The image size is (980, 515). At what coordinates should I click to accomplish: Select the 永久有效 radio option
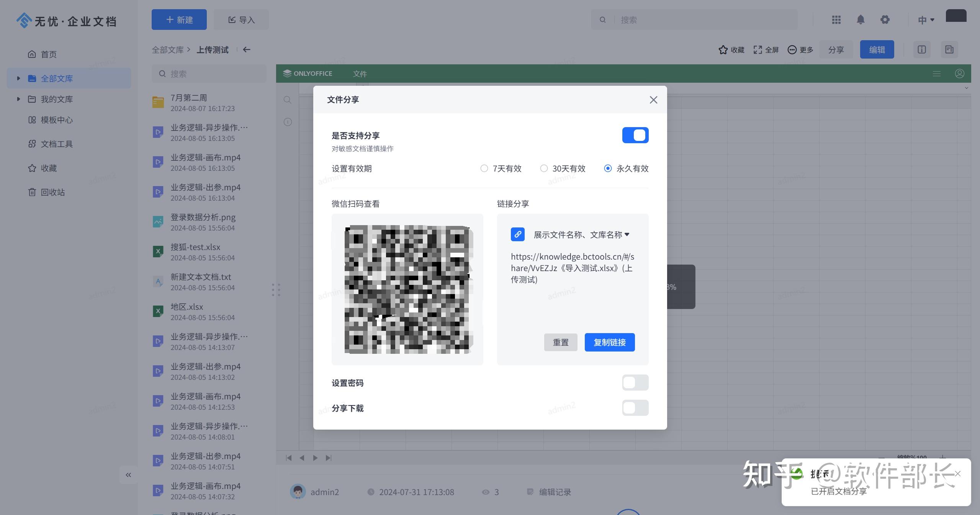click(x=626, y=168)
